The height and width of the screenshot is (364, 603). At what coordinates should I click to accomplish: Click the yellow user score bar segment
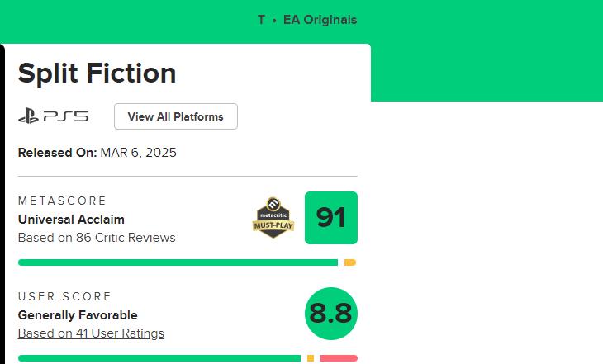point(311,358)
